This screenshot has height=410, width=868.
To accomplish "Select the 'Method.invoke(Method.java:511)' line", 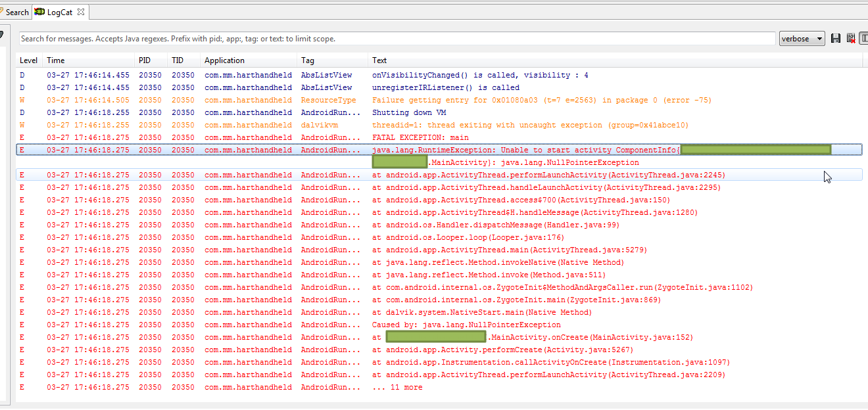I will (439, 275).
